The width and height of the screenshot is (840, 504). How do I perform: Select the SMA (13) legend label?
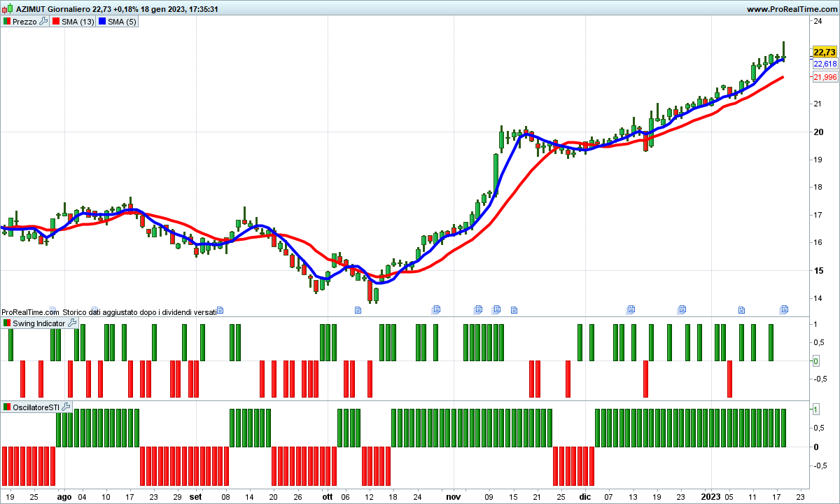point(78,22)
